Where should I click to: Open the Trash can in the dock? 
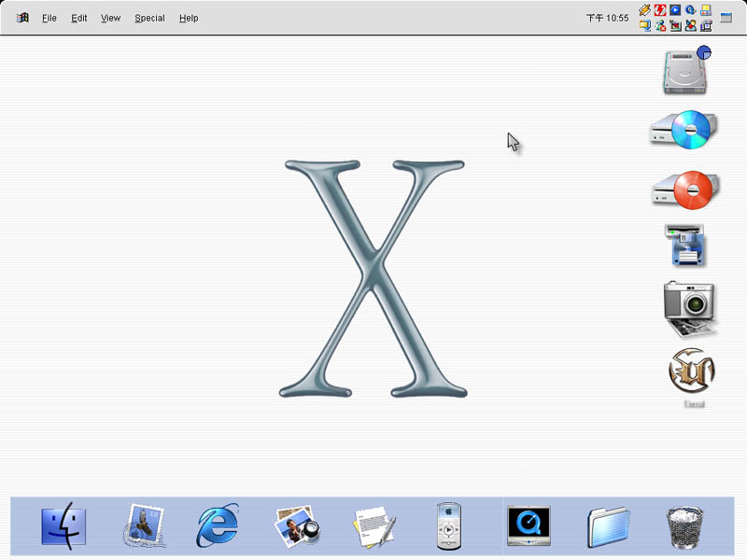pyautogui.click(x=684, y=526)
